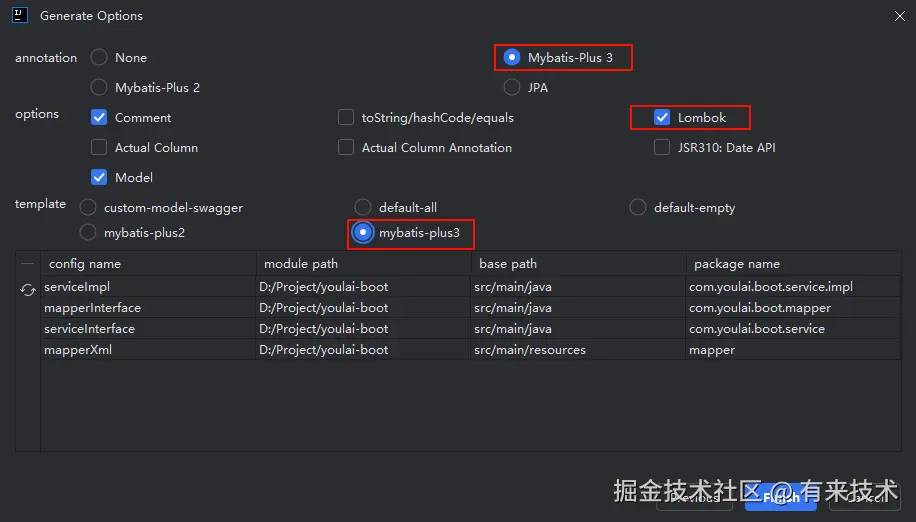The height and width of the screenshot is (522, 916).
Task: Enable toString/hashCode/equals checkbox
Action: (346, 117)
